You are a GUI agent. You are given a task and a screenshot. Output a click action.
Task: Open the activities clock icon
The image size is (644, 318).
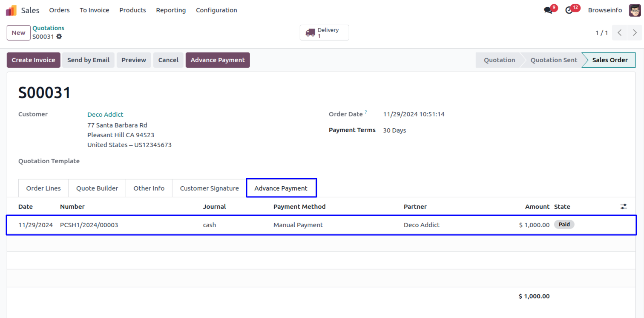coord(569,10)
